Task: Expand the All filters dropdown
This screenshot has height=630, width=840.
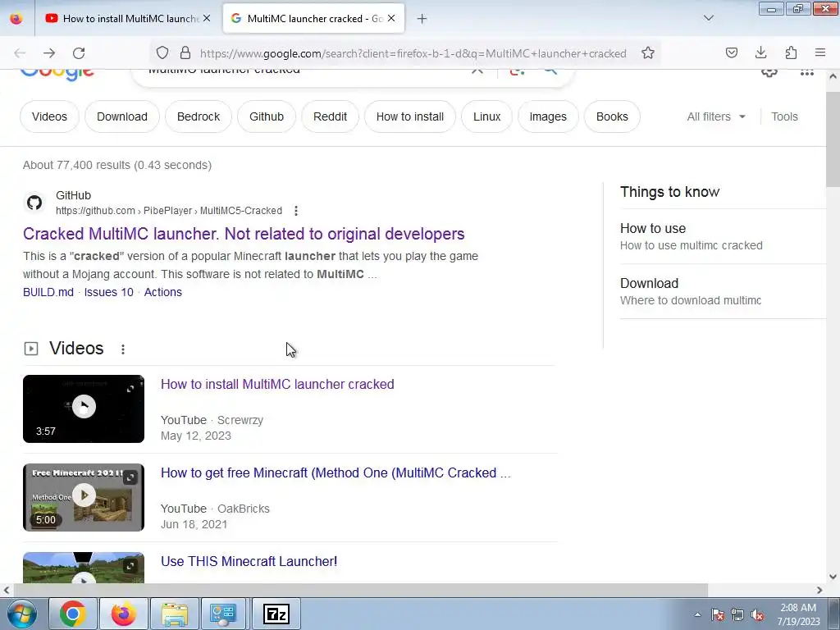Action: pos(716,116)
